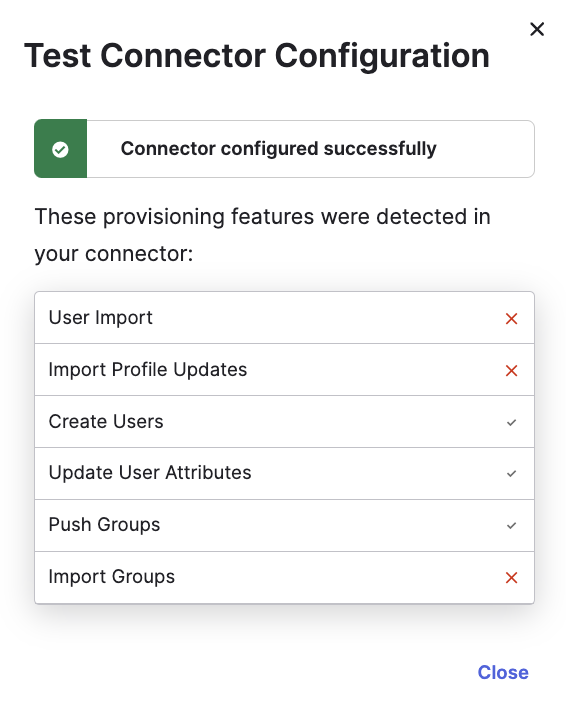Click the Close link at the bottom

503,672
